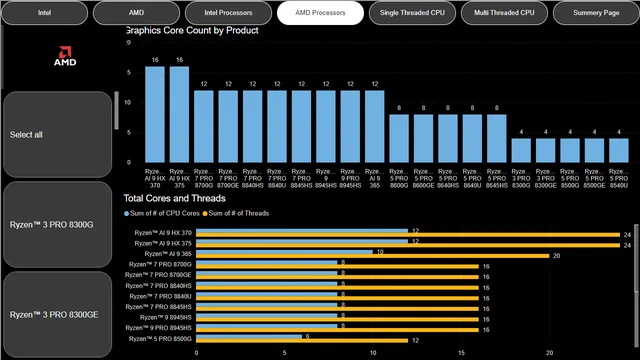Click the Ryzen AI 9 HX 370 cores bar

pos(302,231)
